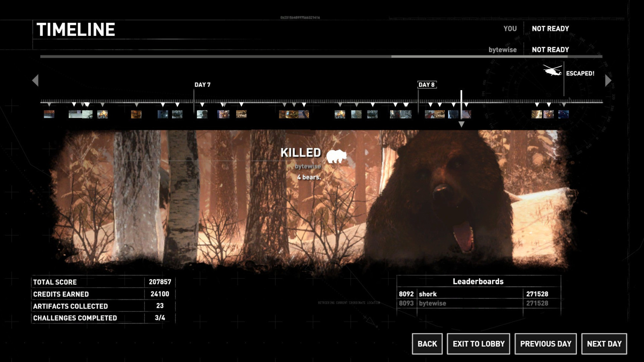644x362 pixels.
Task: Click the triangle pointer below the timeline playhead
Action: 461,124
